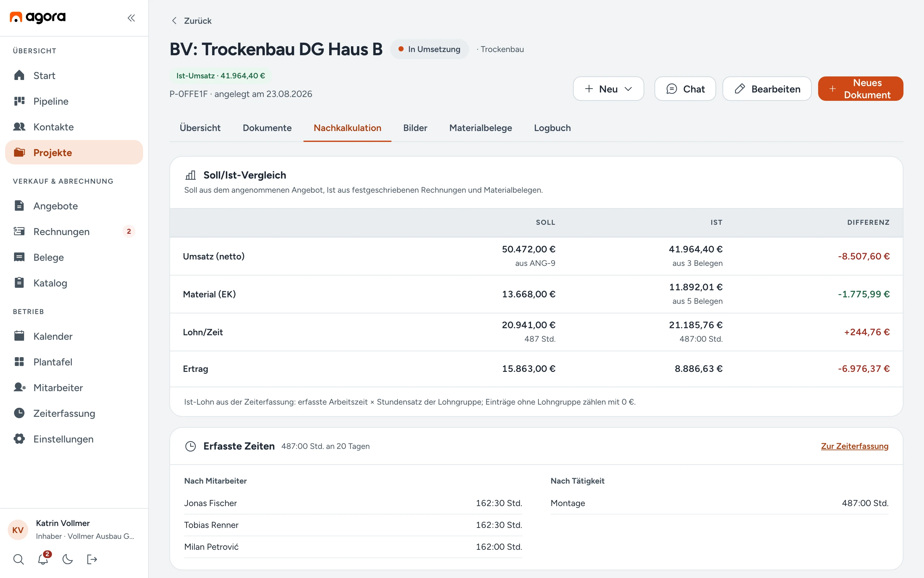Collapse the sidebar with double-chevron icon
Viewport: 924px width, 578px height.
point(131,18)
